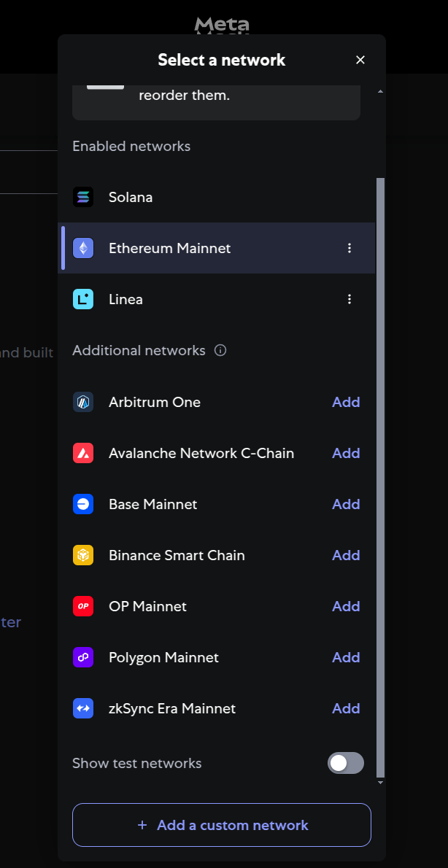The image size is (448, 868).
Task: Open Linea three-dot options menu
Action: (349, 299)
